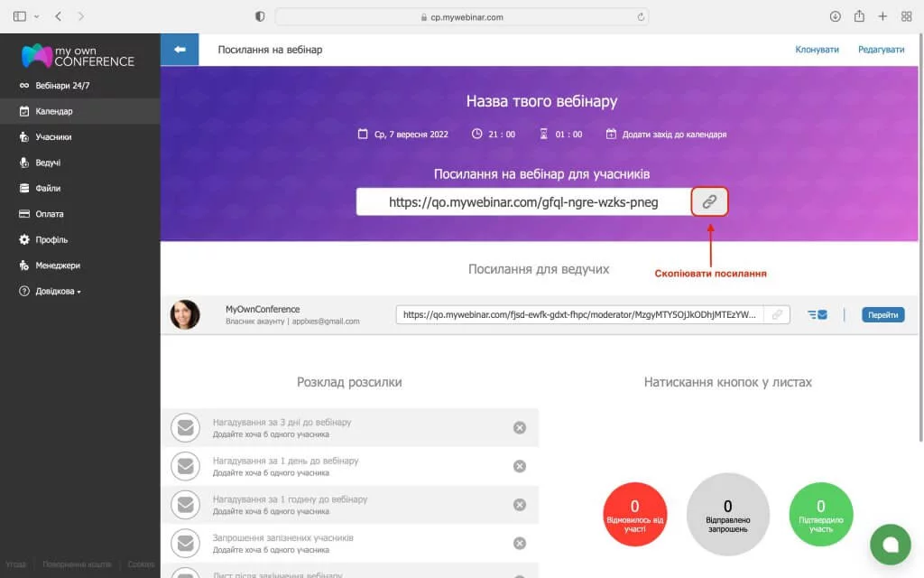Click the back arrow next to page title
The image size is (924, 578).
point(180,49)
